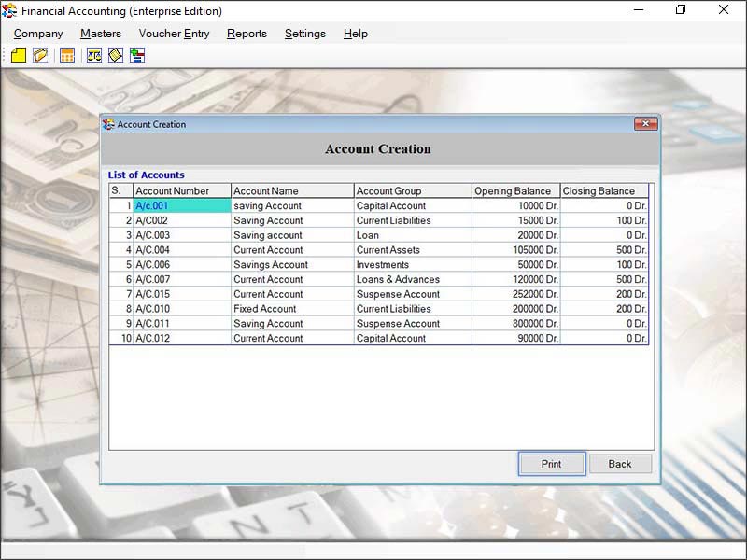Viewport: 747px width, 560px height.
Task: Open the Voucher Entry menu
Action: (x=174, y=34)
